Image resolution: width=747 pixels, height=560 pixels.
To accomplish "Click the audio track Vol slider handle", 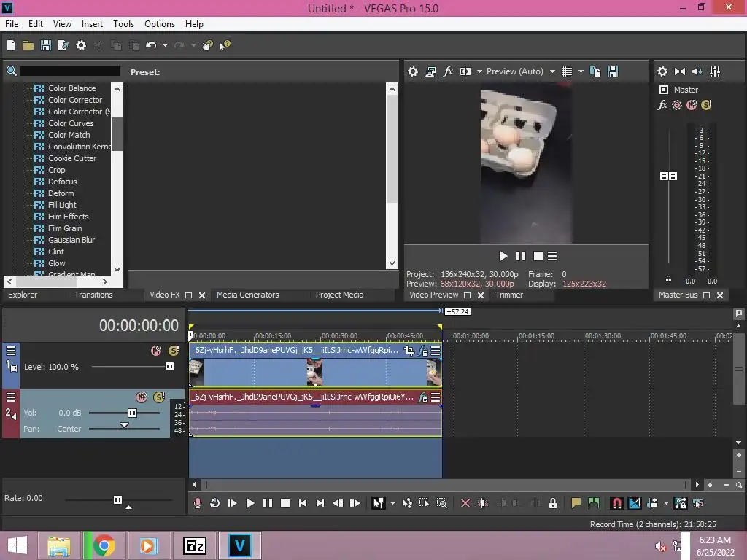I will (133, 413).
